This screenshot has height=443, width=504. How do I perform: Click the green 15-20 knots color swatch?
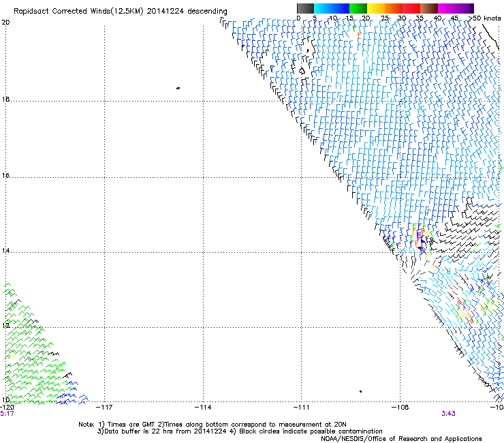[358, 8]
